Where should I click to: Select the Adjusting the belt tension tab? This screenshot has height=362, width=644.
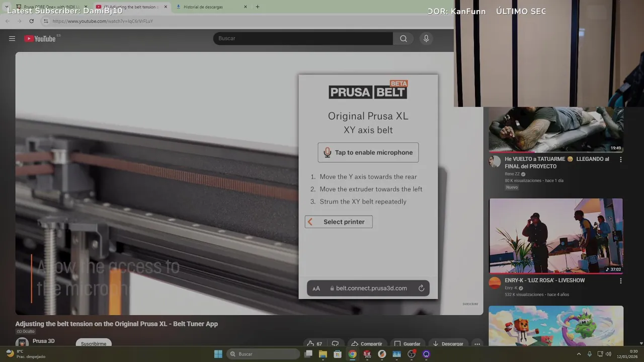[131, 7]
